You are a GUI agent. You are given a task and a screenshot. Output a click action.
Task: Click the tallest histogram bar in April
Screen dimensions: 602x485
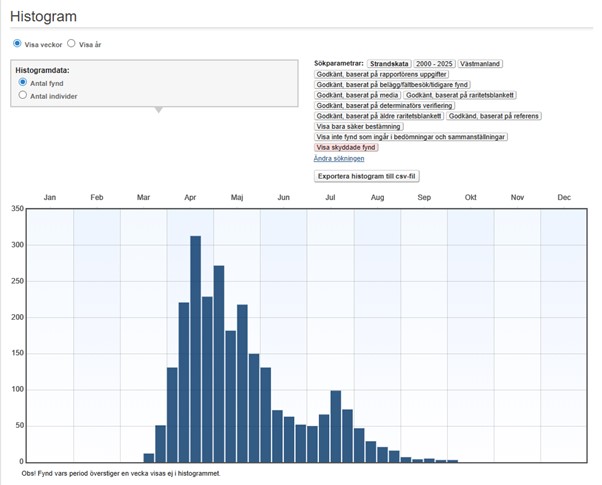[196, 349]
